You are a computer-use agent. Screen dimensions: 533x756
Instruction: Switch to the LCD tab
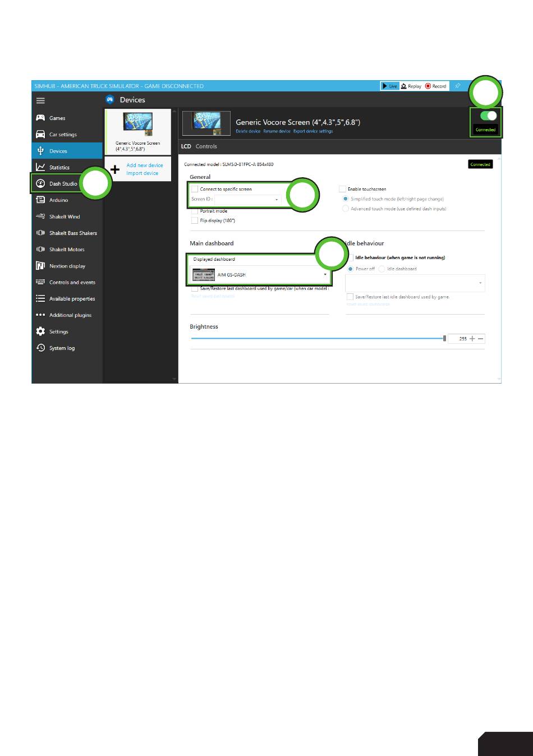click(186, 146)
